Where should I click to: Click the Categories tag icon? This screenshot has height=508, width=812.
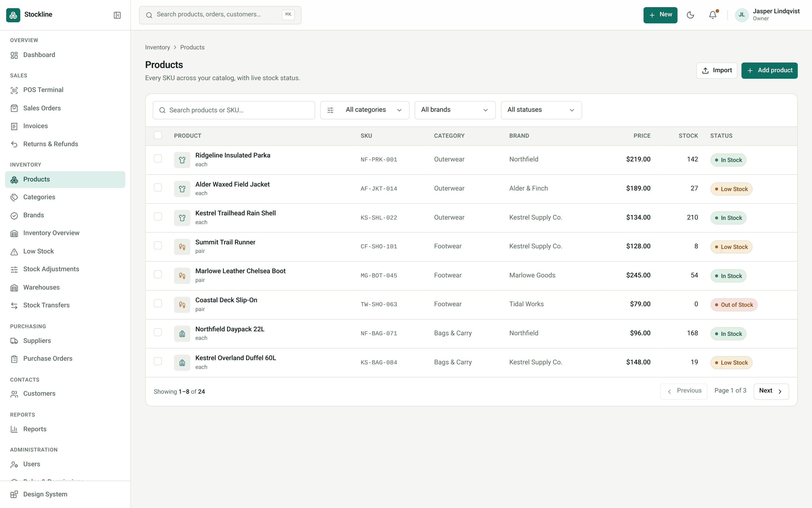tap(14, 197)
